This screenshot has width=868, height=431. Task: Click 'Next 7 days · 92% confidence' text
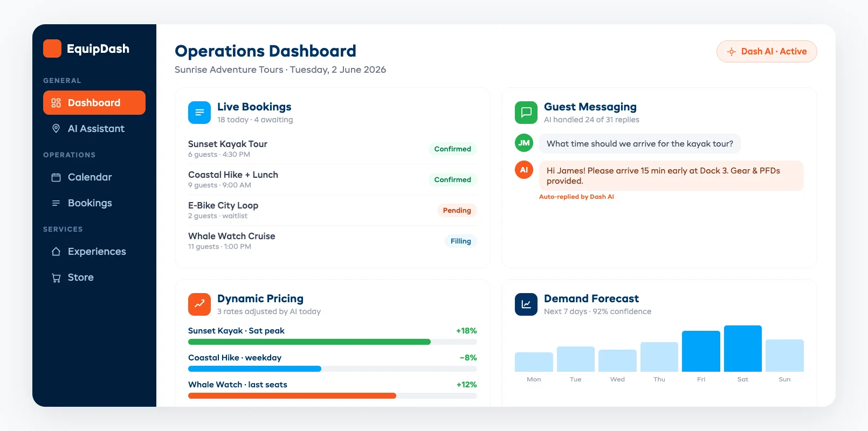597,311
